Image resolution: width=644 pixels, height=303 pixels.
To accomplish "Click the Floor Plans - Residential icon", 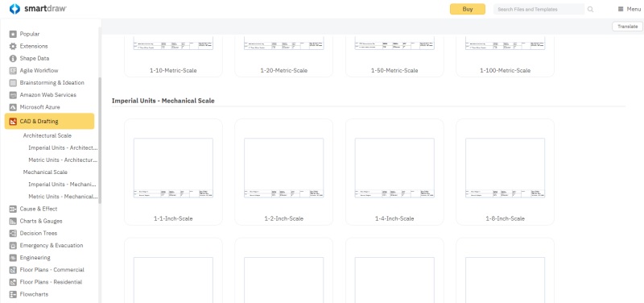I will [13, 282].
